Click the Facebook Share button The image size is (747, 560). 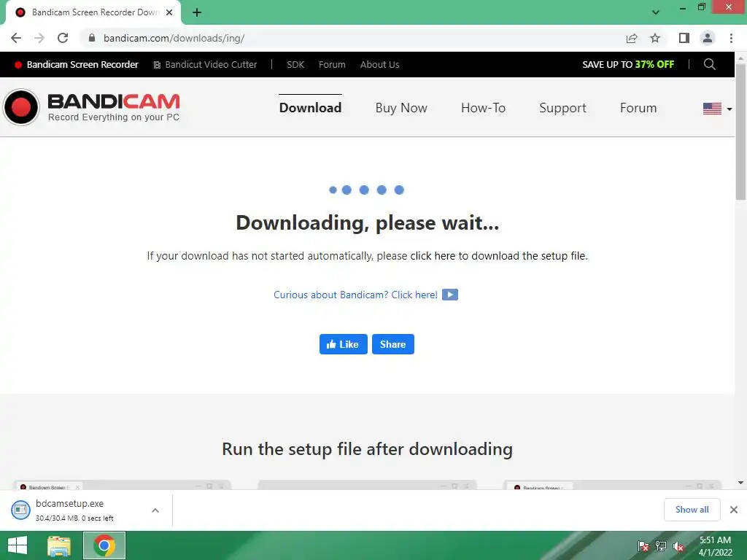[x=393, y=344]
